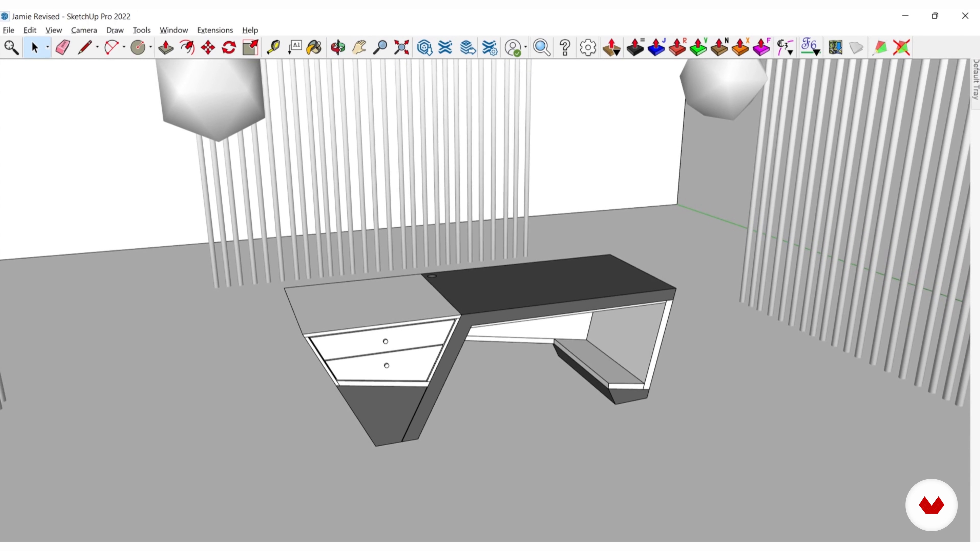Choose the Line pencil tool

click(x=85, y=47)
